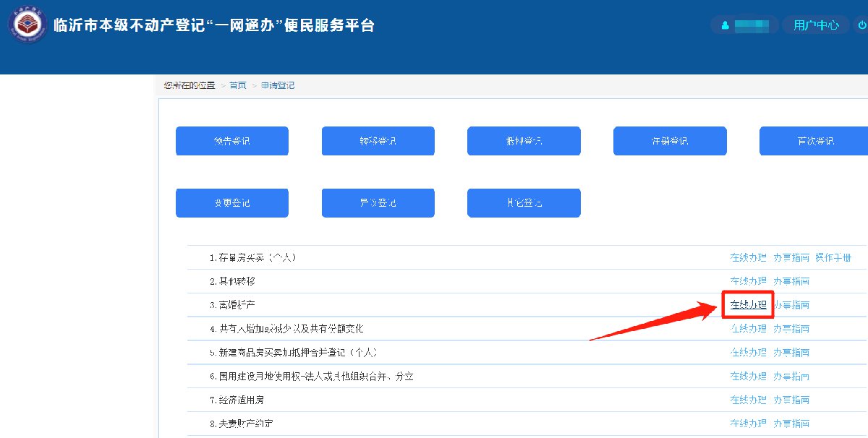Click 首页 in the breadcrumb
Viewport: 868px width, 438px height.
(238, 85)
